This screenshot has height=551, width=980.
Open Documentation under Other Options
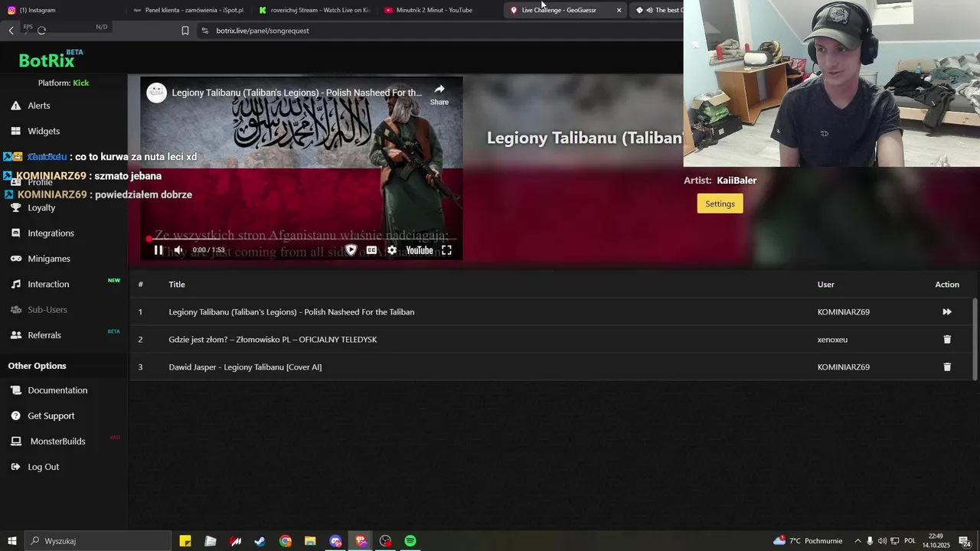point(57,390)
